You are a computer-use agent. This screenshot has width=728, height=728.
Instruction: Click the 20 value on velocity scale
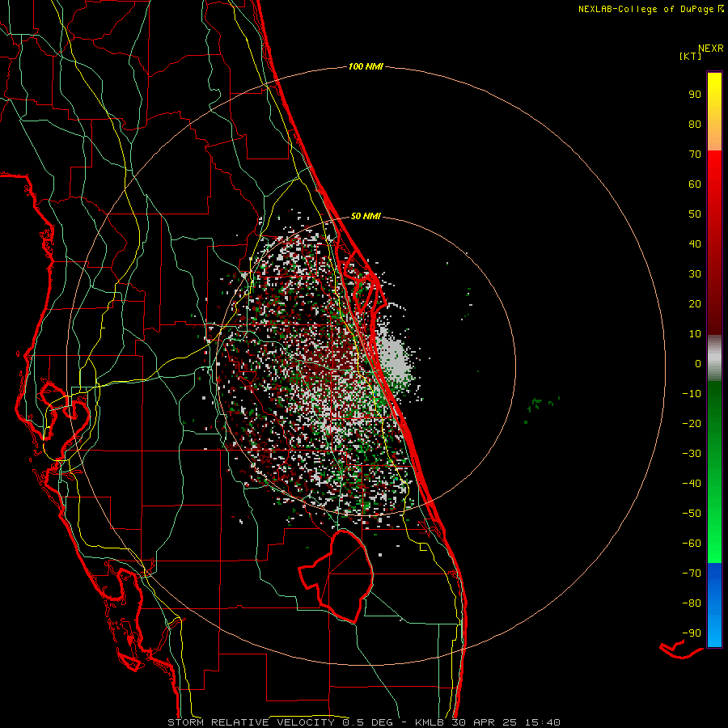[x=695, y=304]
